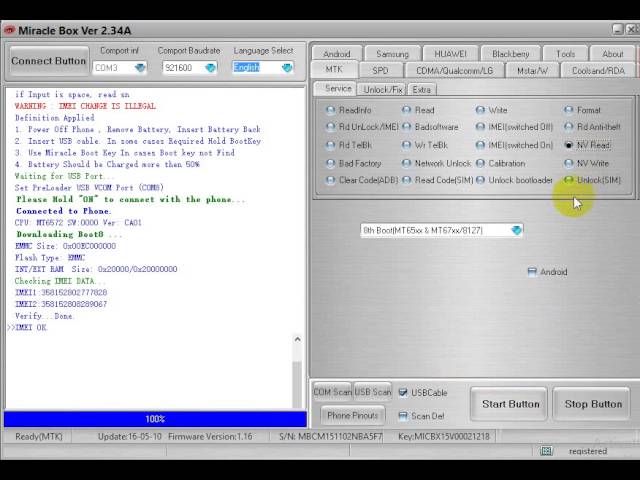The width and height of the screenshot is (640, 480).
Task: Click the Firmware Version:1.16 status entry
Action: point(210,436)
